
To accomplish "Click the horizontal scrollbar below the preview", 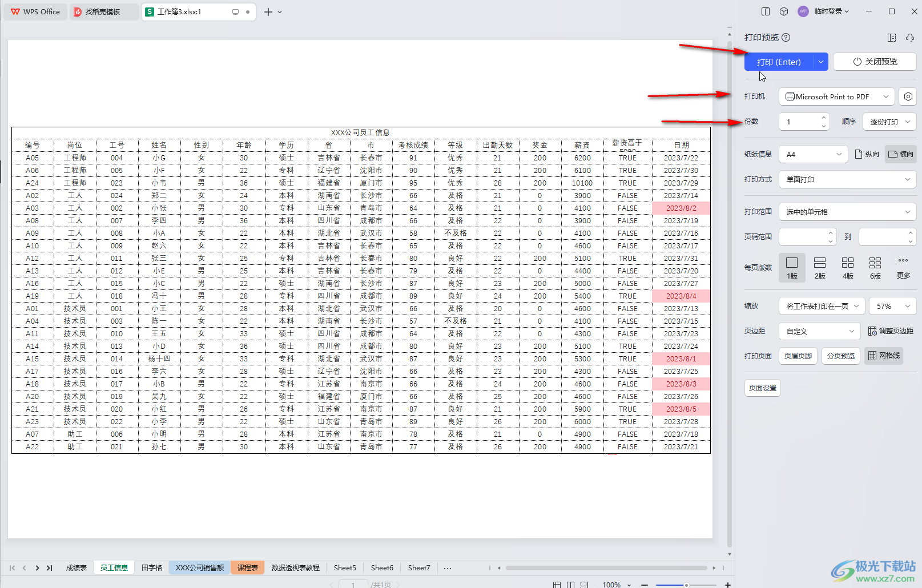I will click(606, 568).
